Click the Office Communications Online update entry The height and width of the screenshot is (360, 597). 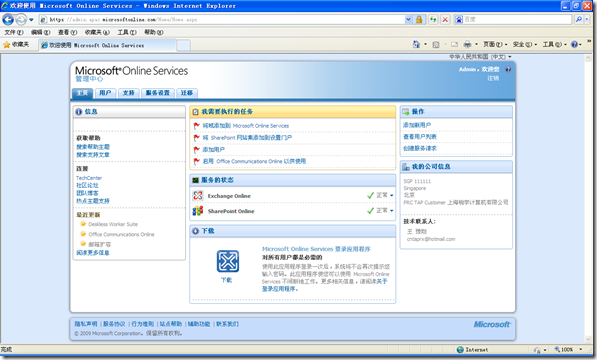(121, 234)
